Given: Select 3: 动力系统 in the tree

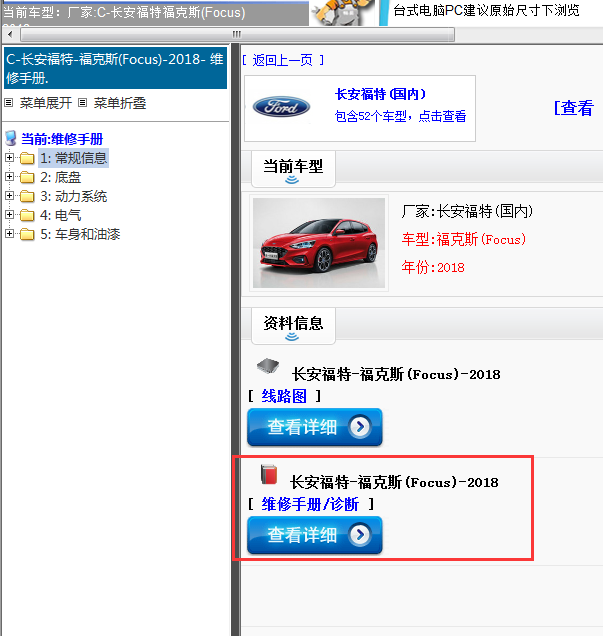Looking at the screenshot, I should coord(73,196).
